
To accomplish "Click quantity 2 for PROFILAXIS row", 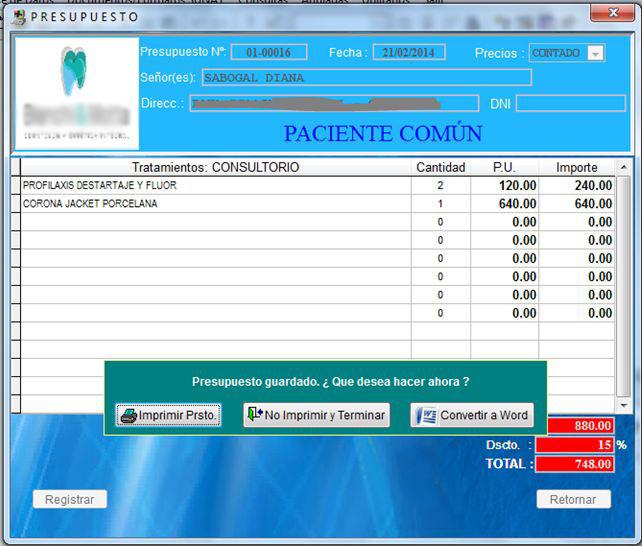I will [440, 185].
